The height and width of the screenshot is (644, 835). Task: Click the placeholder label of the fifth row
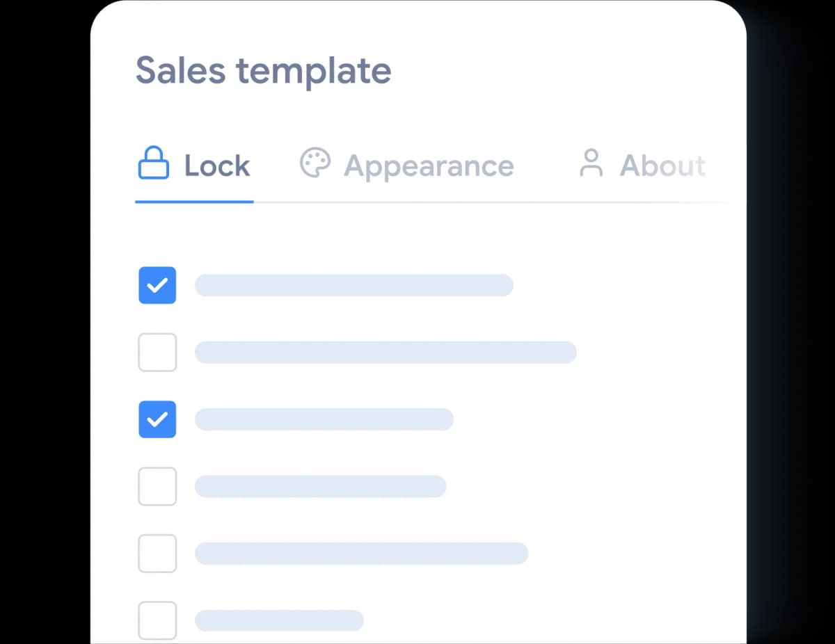pos(361,553)
